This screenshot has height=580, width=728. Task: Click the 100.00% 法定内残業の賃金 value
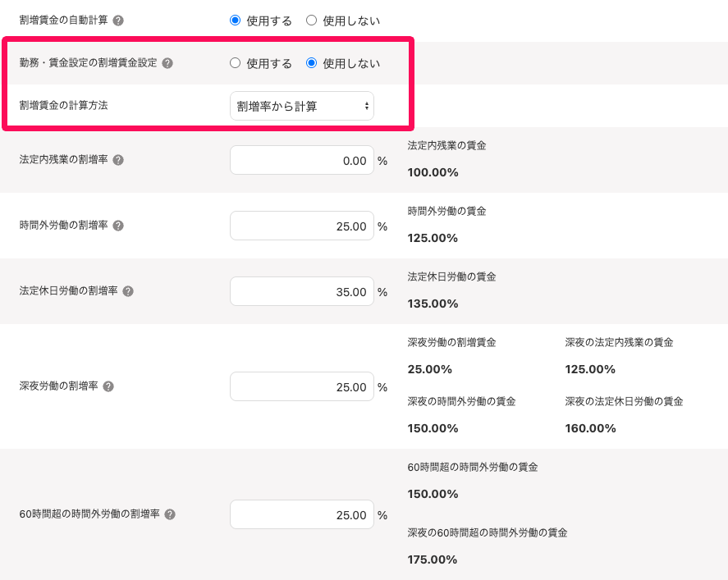433,172
